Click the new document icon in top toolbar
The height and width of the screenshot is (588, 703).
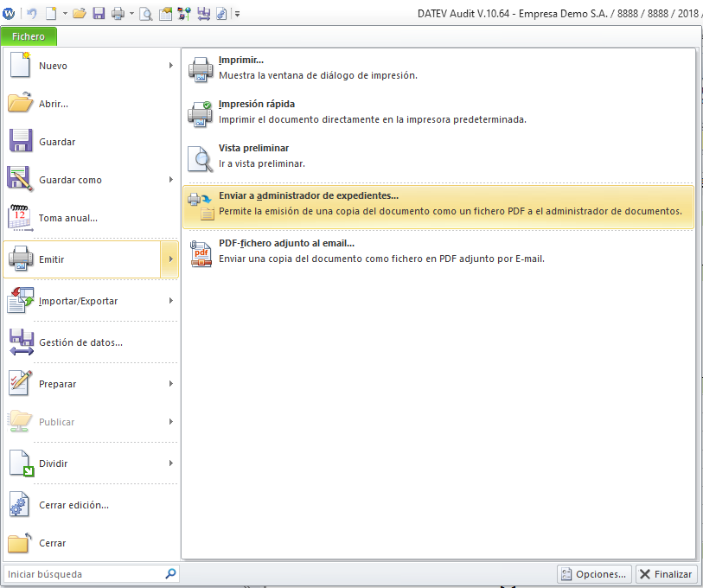coord(52,14)
